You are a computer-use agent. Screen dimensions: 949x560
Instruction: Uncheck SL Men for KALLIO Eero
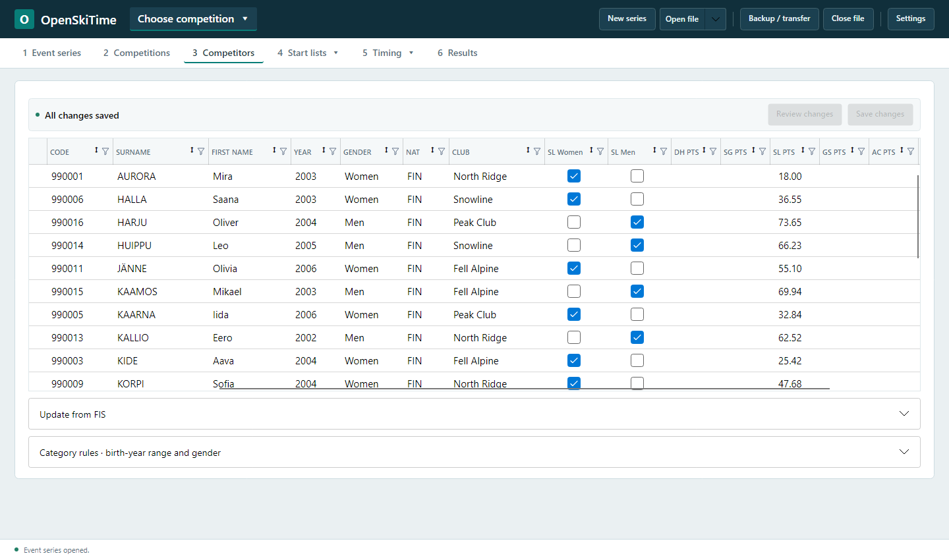637,337
